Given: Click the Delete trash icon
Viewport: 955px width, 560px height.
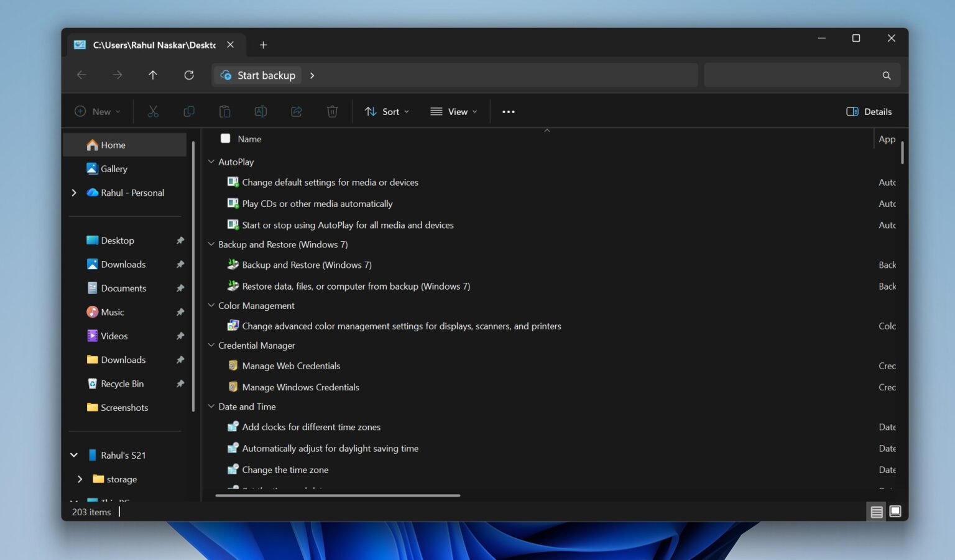Looking at the screenshot, I should (x=333, y=112).
